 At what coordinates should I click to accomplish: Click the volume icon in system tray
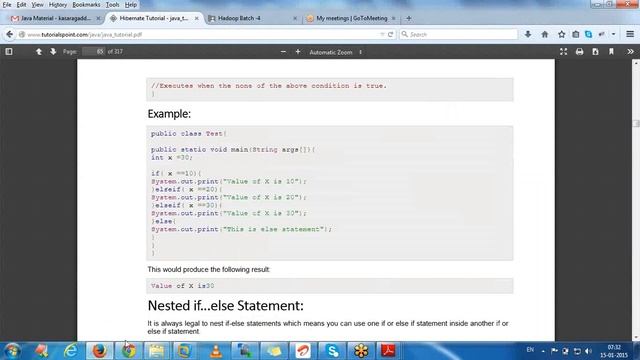coord(588,351)
